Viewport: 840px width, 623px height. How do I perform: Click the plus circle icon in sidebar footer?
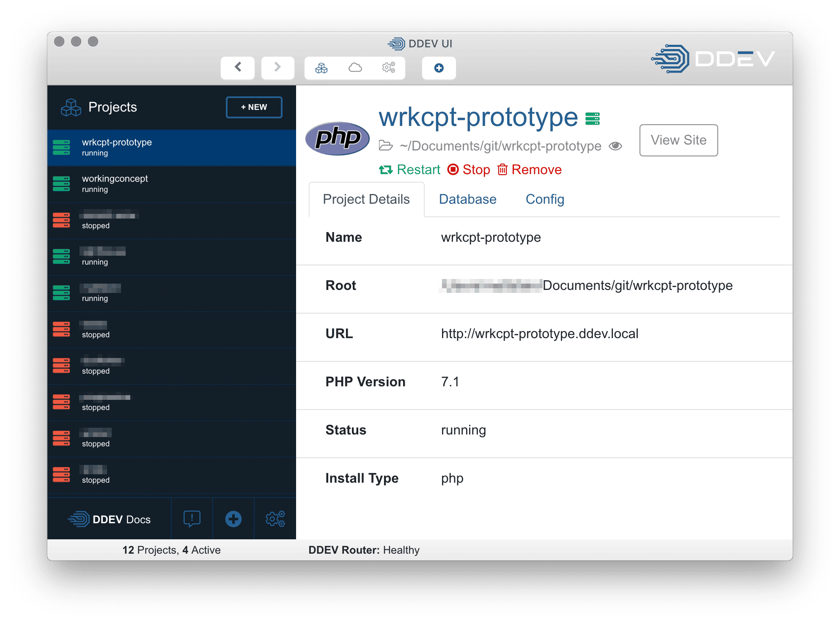pyautogui.click(x=233, y=519)
